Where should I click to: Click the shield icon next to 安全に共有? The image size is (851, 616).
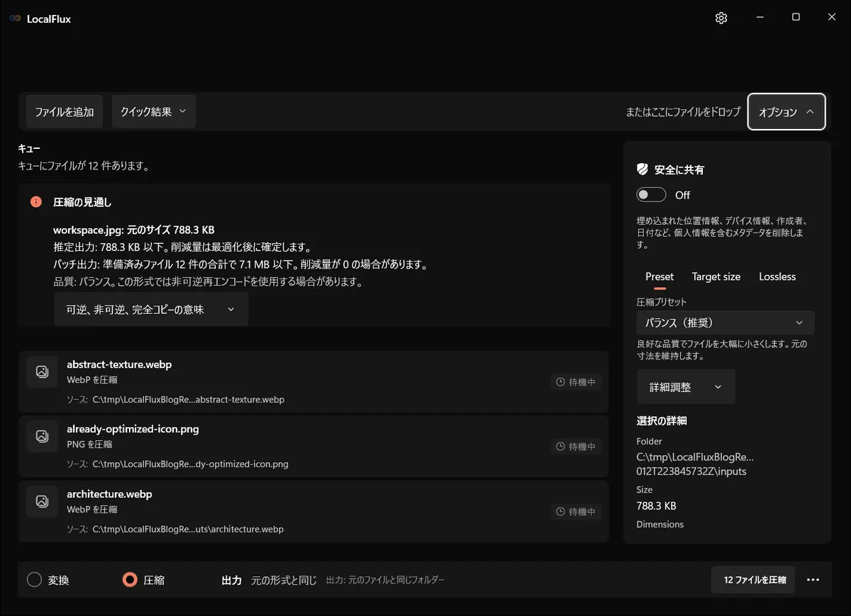coord(643,169)
